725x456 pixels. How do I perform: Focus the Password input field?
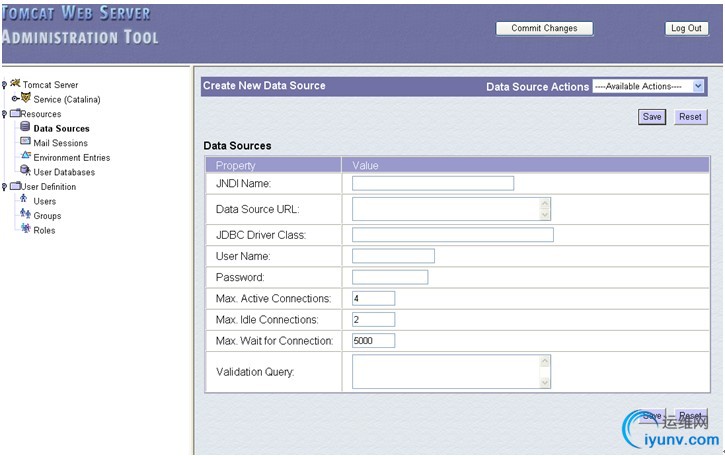tap(390, 277)
